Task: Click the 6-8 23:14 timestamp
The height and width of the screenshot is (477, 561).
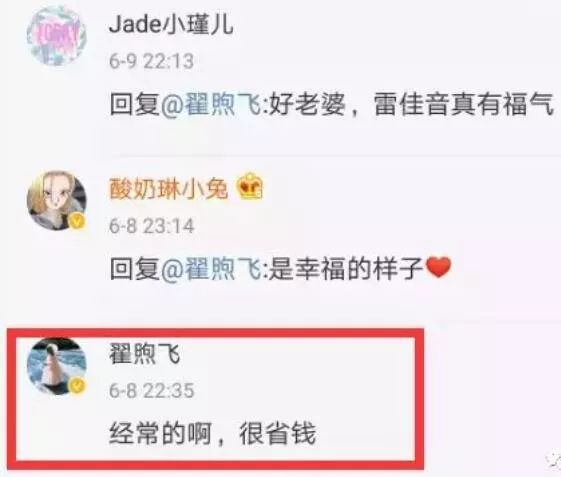Action: 151,226
